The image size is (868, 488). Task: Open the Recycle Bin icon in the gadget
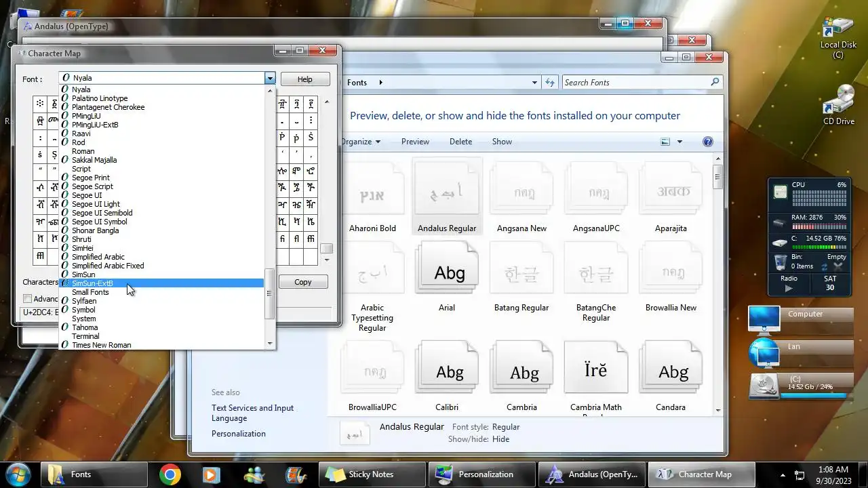pos(781,262)
